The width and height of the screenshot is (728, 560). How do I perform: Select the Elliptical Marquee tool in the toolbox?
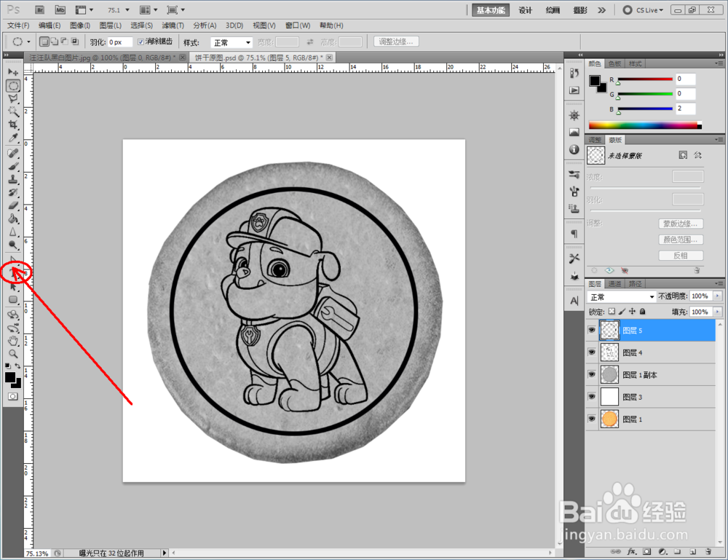pos(13,86)
